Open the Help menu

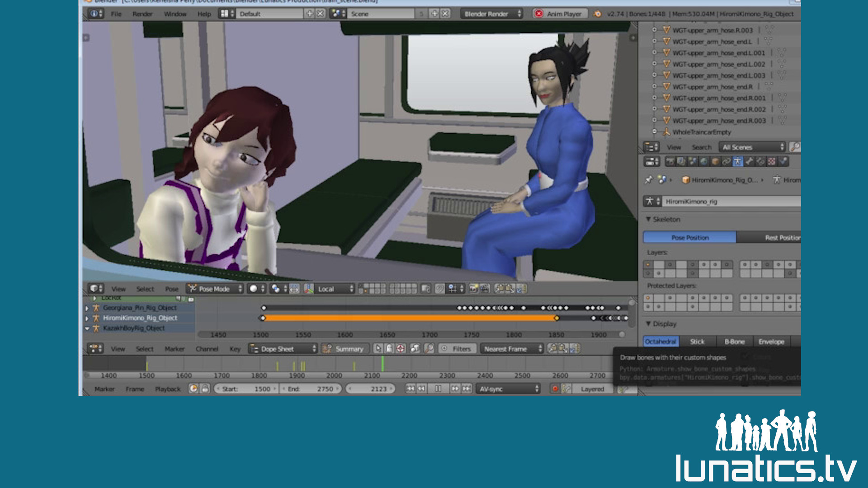pyautogui.click(x=204, y=14)
